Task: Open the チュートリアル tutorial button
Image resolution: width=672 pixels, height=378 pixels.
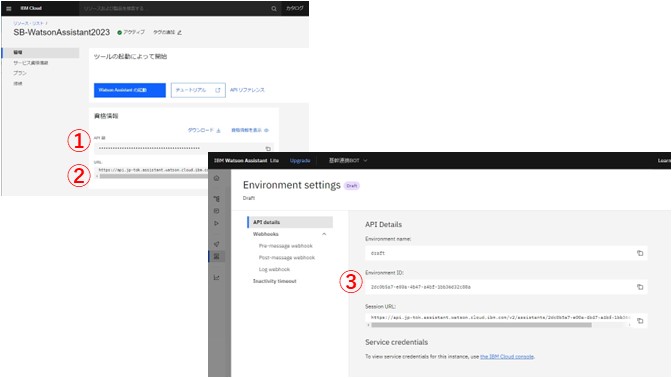Action: pyautogui.click(x=198, y=90)
